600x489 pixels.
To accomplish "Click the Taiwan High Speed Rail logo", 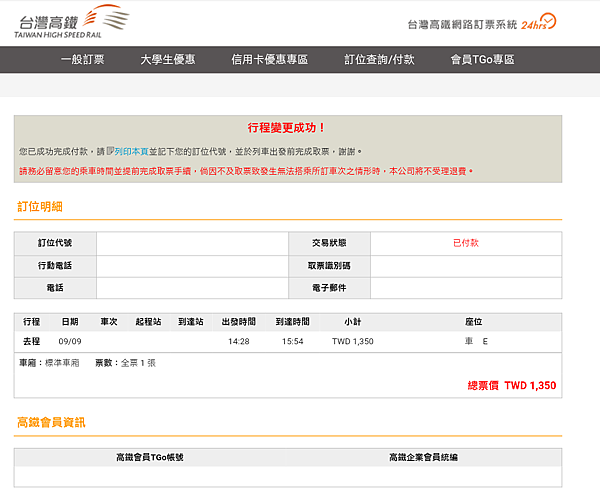I will coord(72,22).
